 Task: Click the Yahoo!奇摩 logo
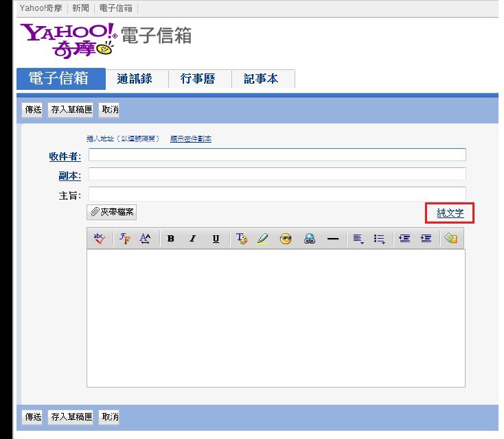point(69,40)
